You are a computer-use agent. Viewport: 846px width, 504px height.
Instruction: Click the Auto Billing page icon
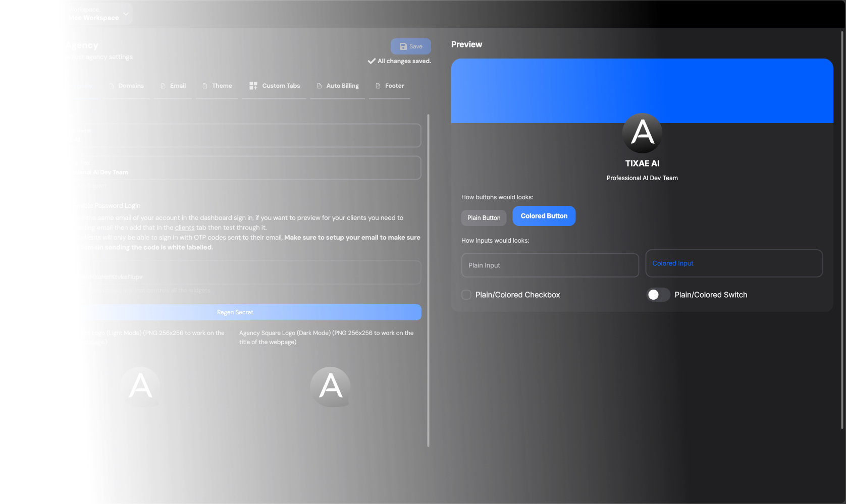[319, 86]
